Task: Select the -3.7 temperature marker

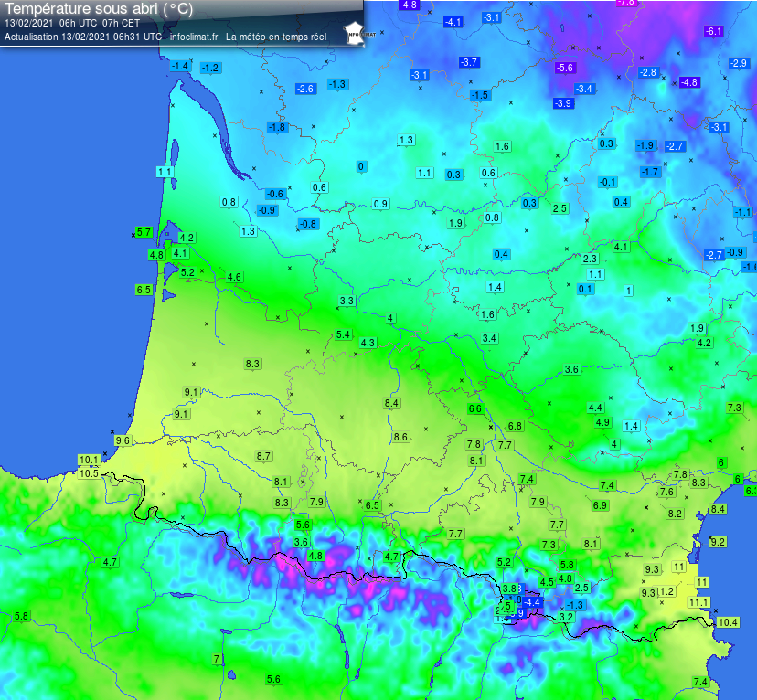Action: (469, 62)
